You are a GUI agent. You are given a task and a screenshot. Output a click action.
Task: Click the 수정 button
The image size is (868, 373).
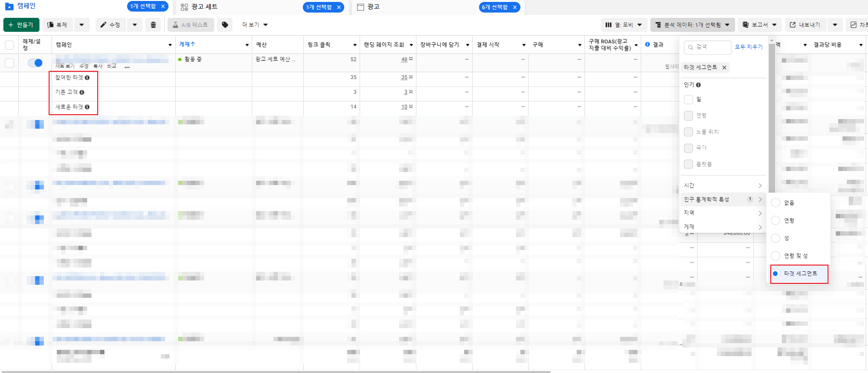coord(111,25)
